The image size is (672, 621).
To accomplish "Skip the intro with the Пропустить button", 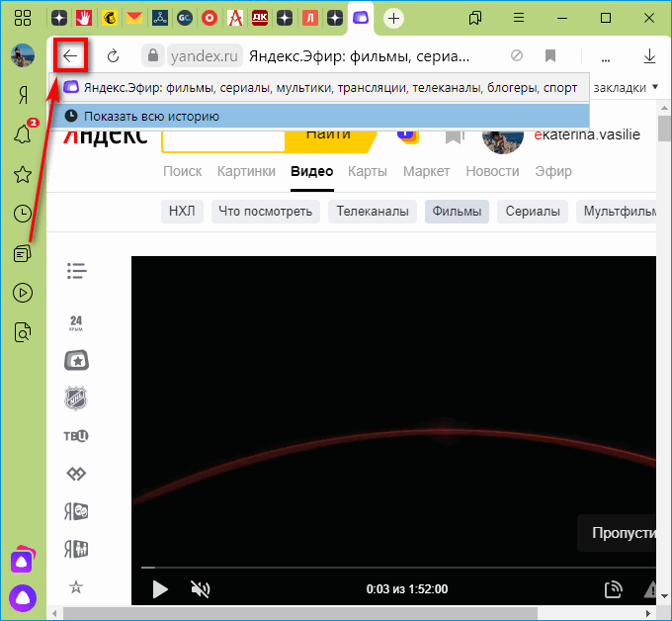I will (623, 533).
